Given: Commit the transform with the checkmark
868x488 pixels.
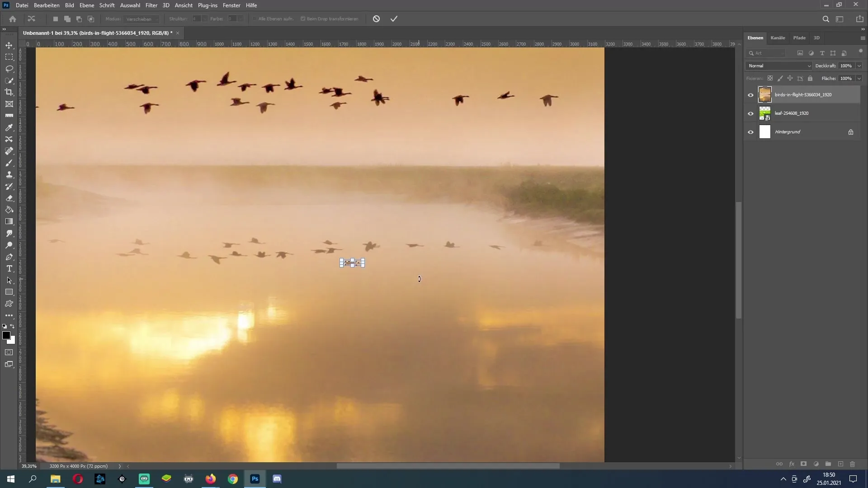Looking at the screenshot, I should [394, 19].
